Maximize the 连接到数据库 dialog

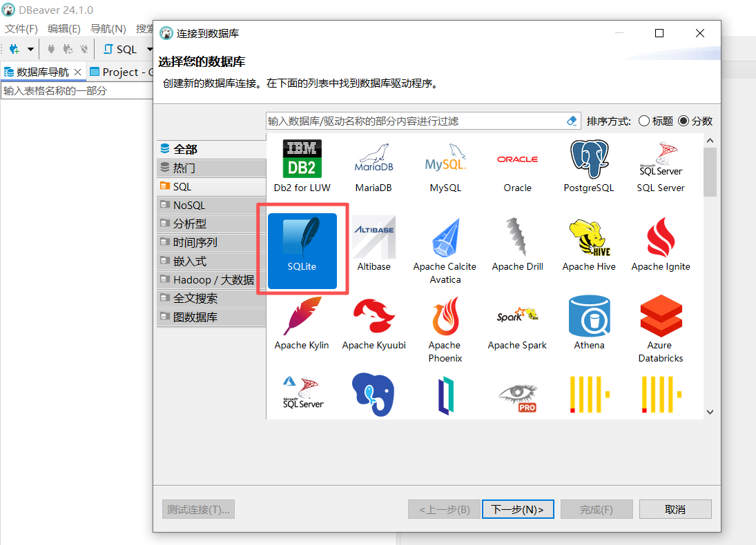click(659, 33)
